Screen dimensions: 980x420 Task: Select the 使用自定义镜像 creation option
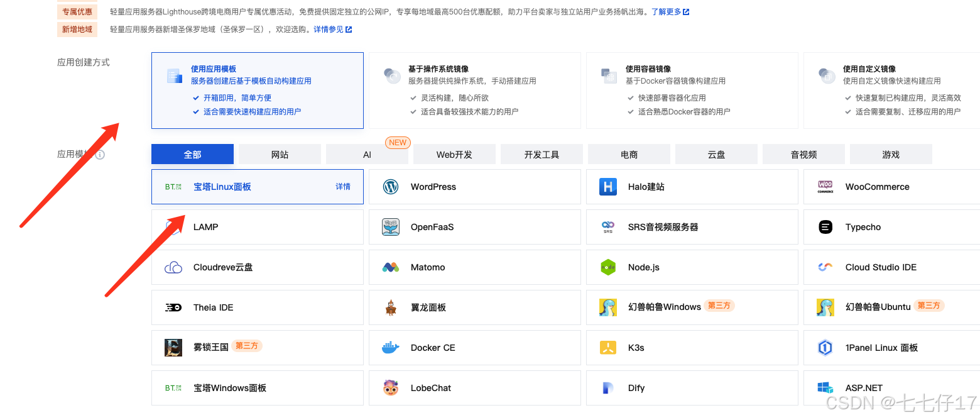pyautogui.click(x=891, y=91)
